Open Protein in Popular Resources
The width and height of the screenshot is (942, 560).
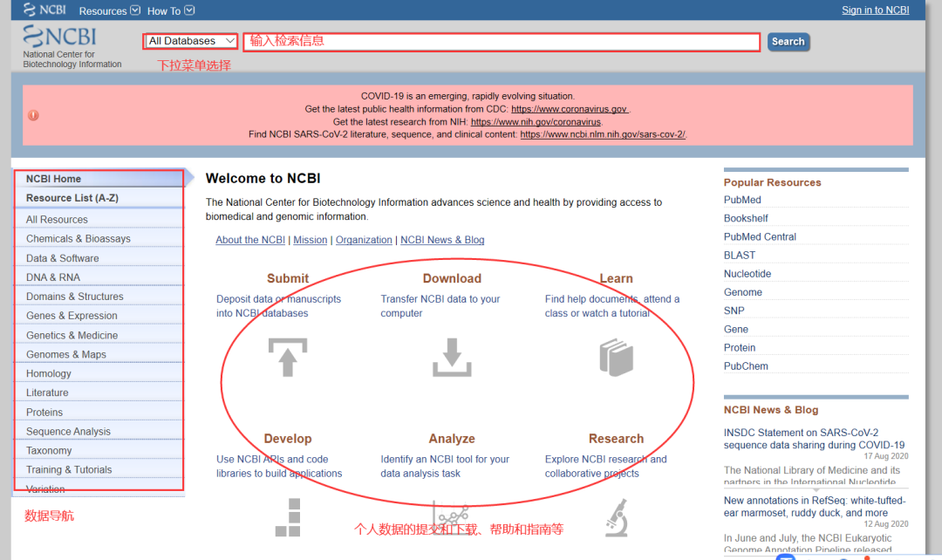pos(740,347)
